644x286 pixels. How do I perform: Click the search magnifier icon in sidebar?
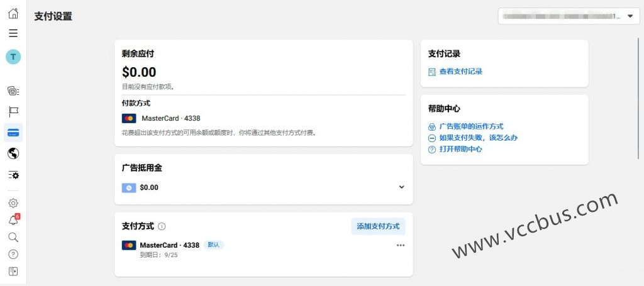[13, 237]
